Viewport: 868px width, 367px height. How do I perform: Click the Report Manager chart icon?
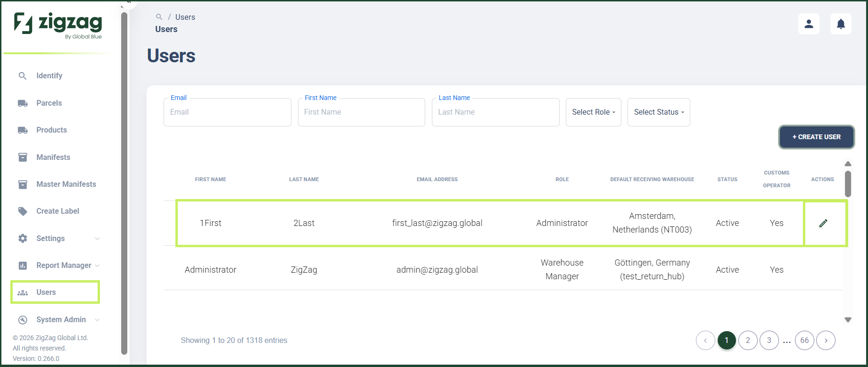tap(23, 266)
